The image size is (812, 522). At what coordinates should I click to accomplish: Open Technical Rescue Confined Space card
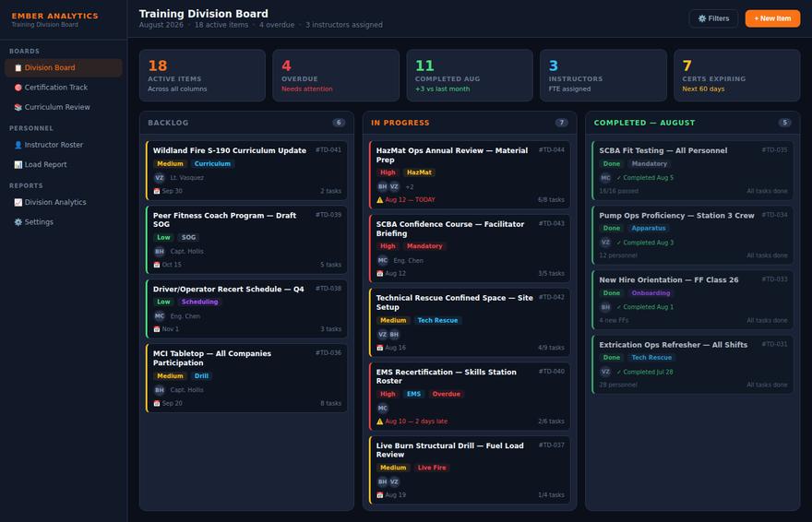coord(470,322)
